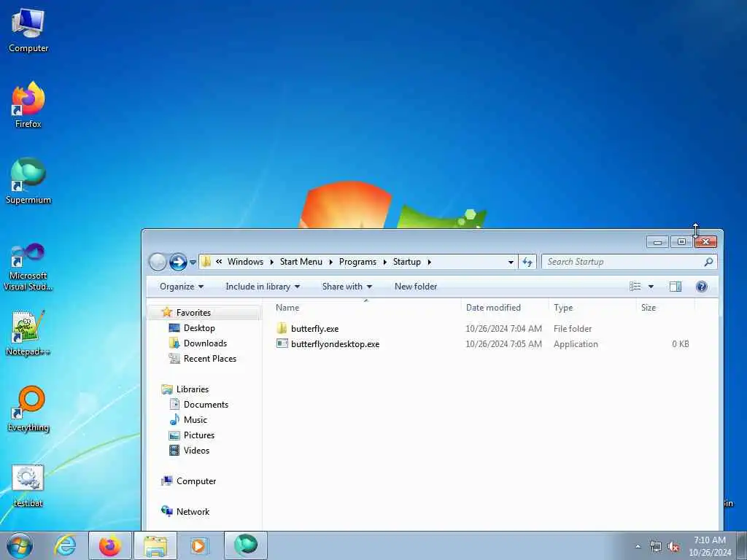The image size is (747, 560).
Task: Select the butterfly.exe folder
Action: coord(315,329)
